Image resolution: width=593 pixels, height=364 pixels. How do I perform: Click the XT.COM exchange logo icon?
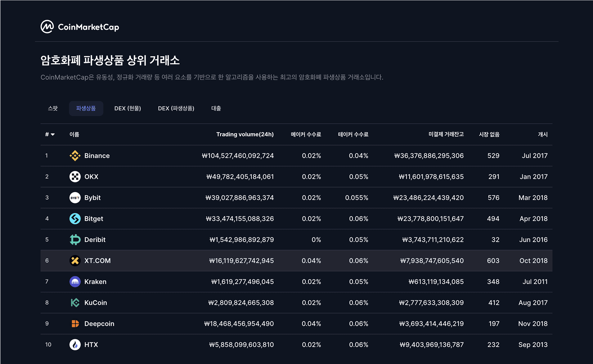pyautogui.click(x=75, y=261)
